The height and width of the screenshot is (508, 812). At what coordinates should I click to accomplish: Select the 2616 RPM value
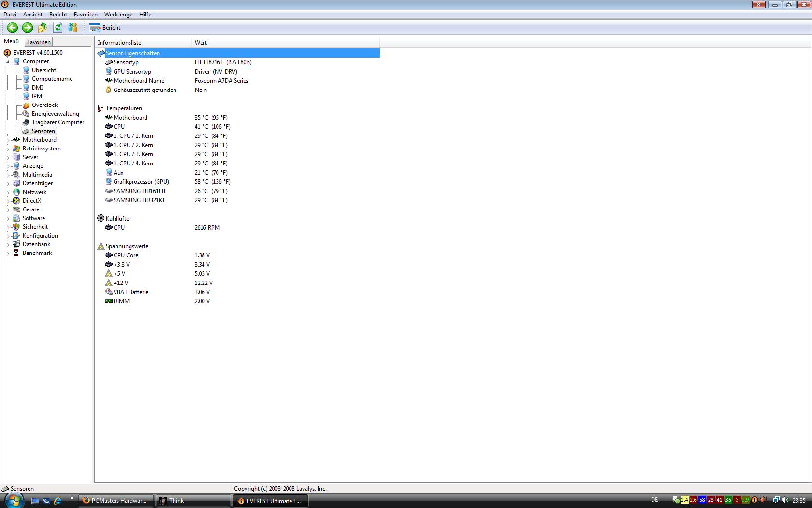coord(207,228)
